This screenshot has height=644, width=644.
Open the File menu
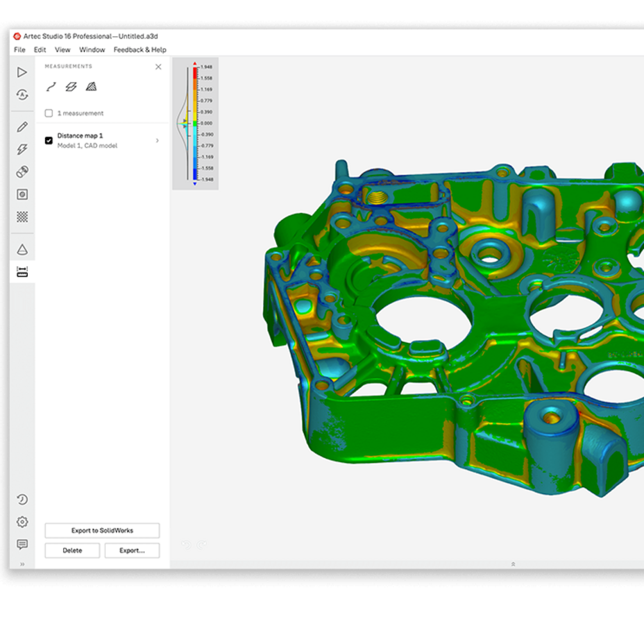click(19, 50)
